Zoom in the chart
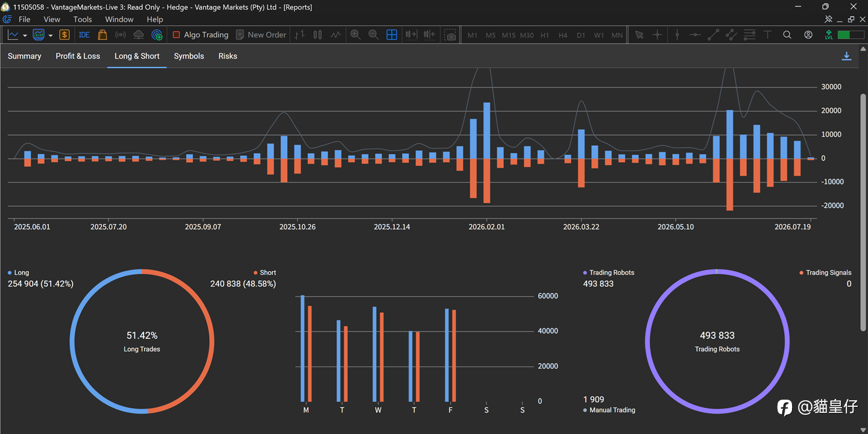 pos(356,35)
